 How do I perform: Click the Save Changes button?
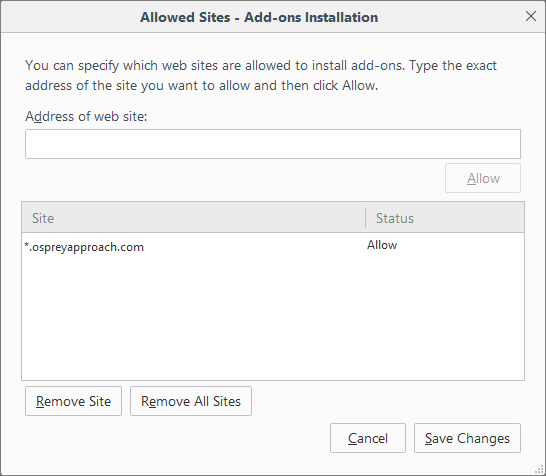[x=467, y=438]
